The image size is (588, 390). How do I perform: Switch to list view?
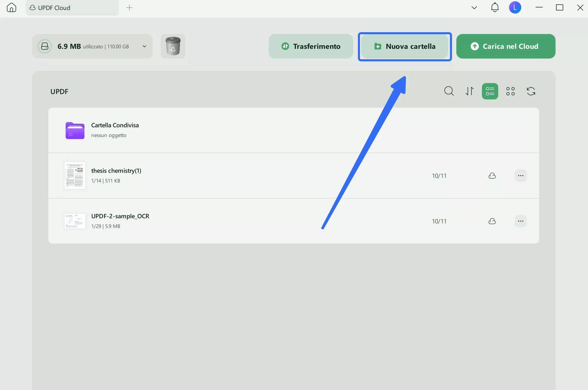[x=490, y=91]
